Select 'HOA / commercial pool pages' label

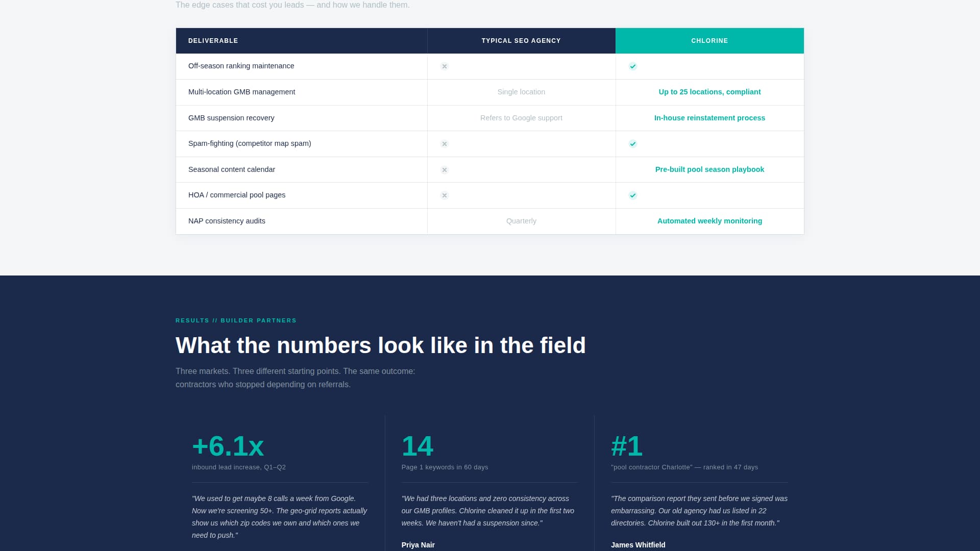click(237, 195)
